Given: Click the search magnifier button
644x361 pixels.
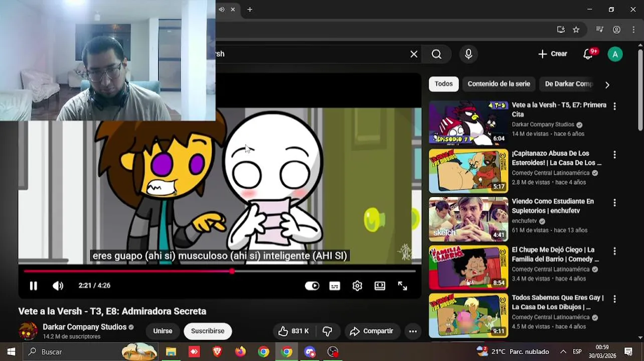Looking at the screenshot, I should click(437, 54).
